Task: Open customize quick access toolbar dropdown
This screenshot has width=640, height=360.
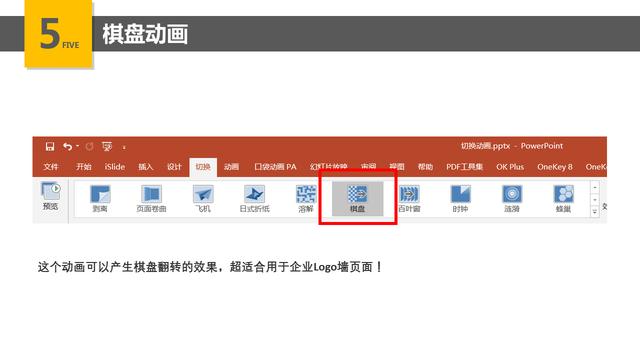Action: 124,147
